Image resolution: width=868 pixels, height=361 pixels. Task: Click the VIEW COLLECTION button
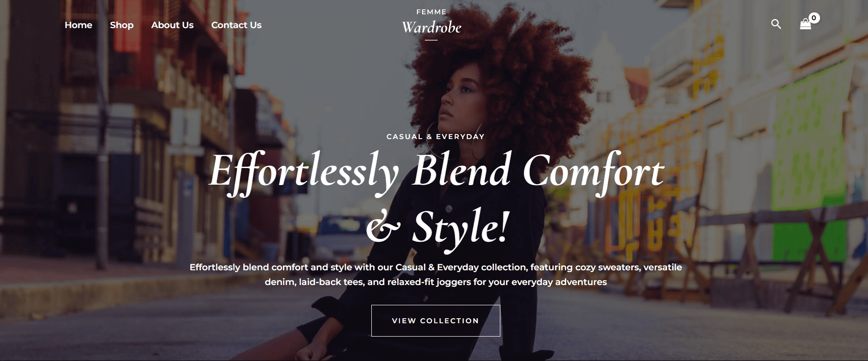436,320
